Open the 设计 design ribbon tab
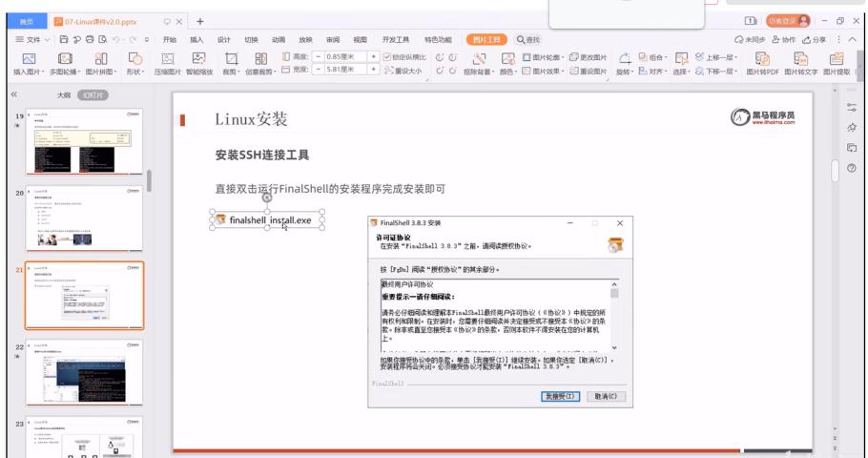Image resolution: width=868 pixels, height=458 pixels. [x=223, y=39]
